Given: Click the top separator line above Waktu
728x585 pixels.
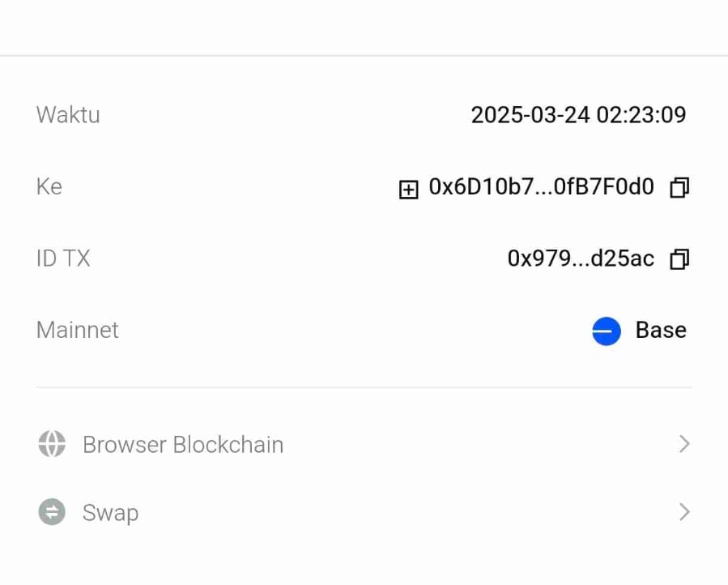Looking at the screenshot, I should point(364,56).
